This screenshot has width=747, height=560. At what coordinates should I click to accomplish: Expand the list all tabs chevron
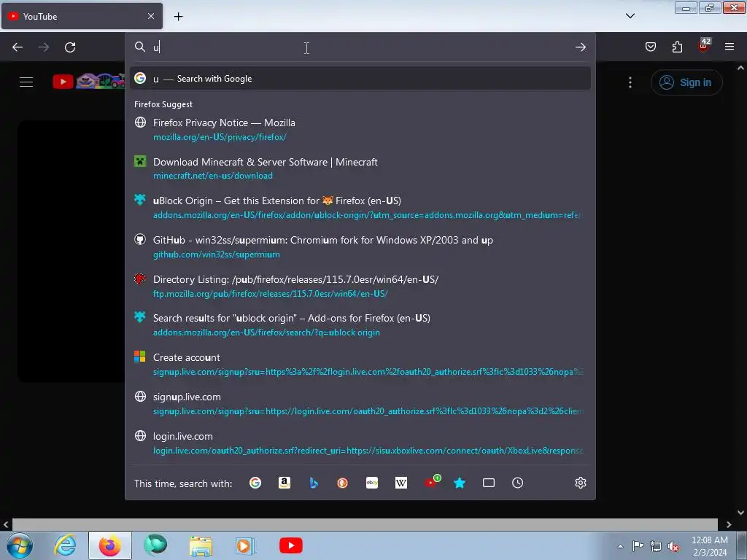(x=630, y=16)
